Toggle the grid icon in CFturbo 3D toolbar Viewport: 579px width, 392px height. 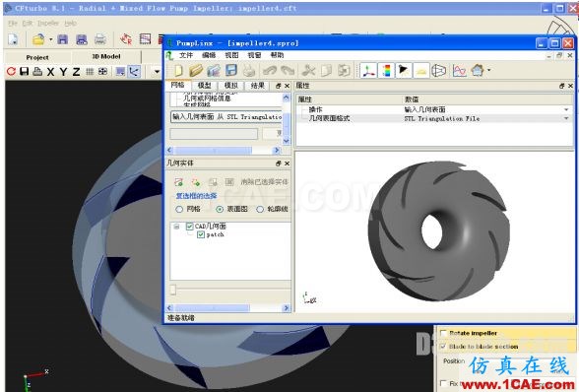[90, 71]
